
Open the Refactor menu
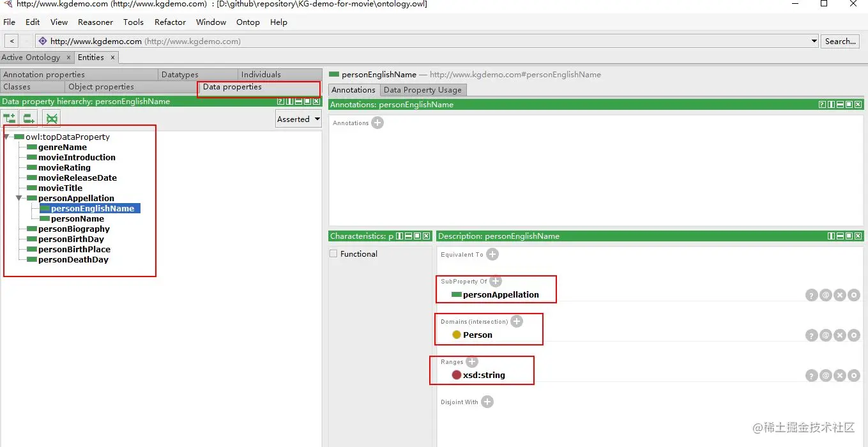tap(170, 22)
